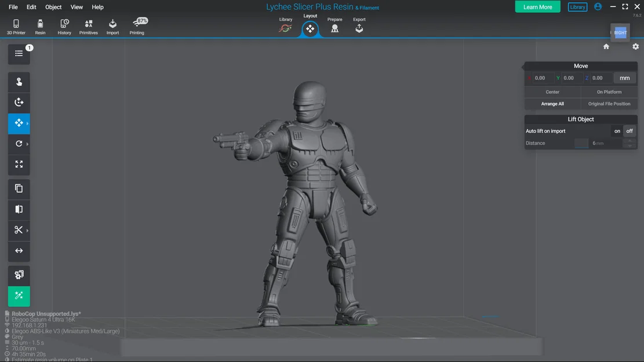Open the View menu
Viewport: 644px width, 362px height.
click(77, 7)
